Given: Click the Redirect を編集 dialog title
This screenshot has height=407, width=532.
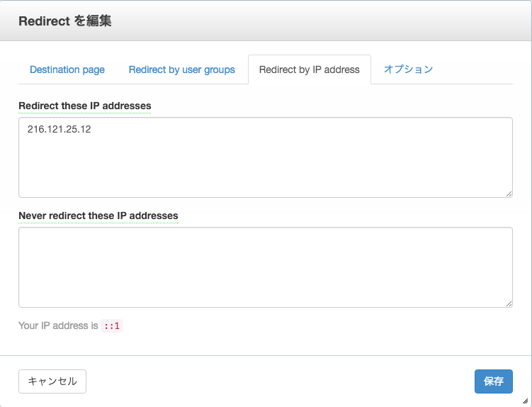Looking at the screenshot, I should tap(64, 21).
